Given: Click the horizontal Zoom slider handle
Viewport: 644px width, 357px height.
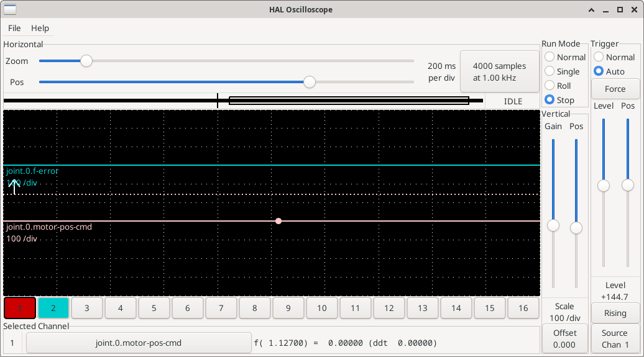Looking at the screenshot, I should 86,61.
